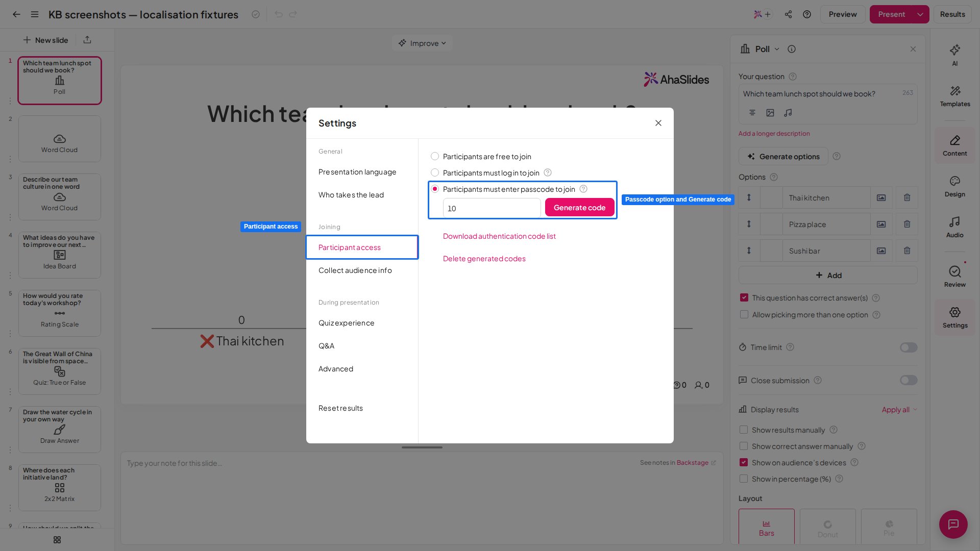980x551 pixels.
Task: Click the export upload icon beside New slide
Action: [x=87, y=40]
